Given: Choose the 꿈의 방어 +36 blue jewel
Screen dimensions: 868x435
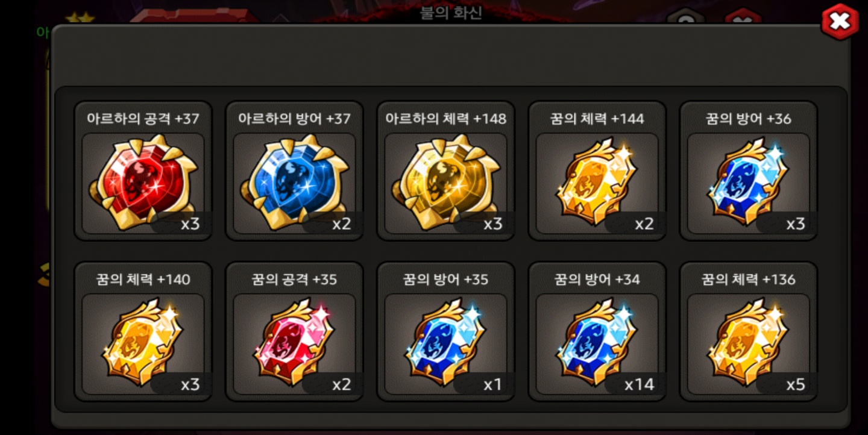Looking at the screenshot, I should click(x=749, y=183).
